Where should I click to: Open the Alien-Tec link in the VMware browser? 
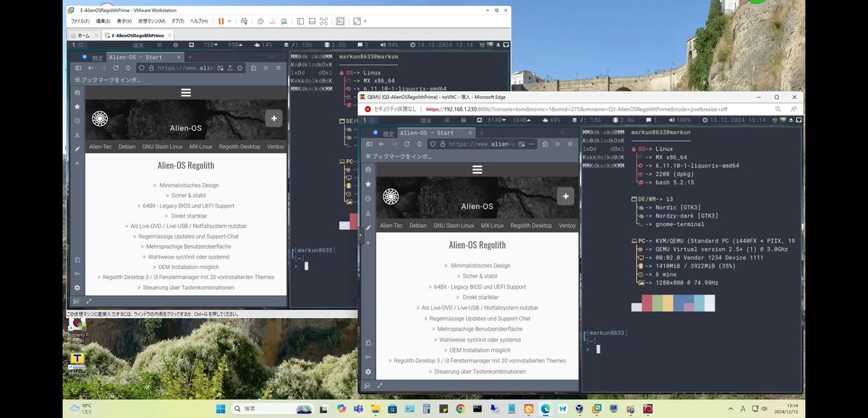click(x=100, y=146)
